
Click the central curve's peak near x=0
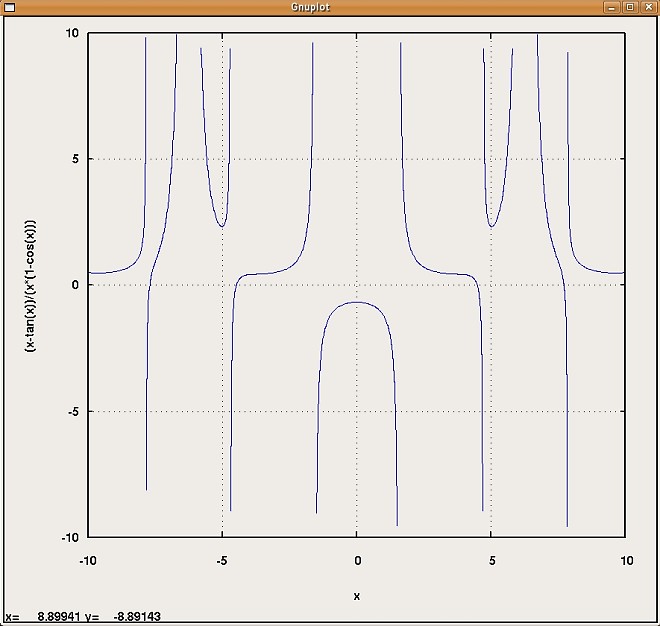click(x=357, y=302)
